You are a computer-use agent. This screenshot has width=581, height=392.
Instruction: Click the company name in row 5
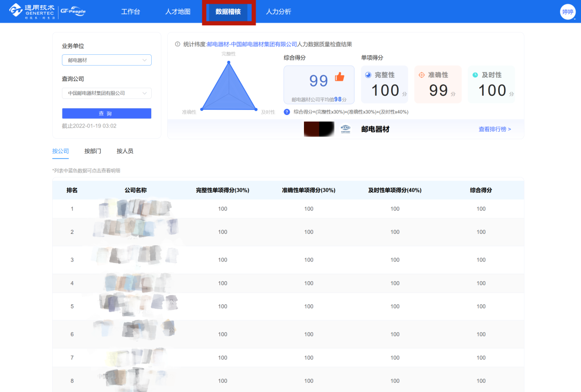tap(138, 304)
